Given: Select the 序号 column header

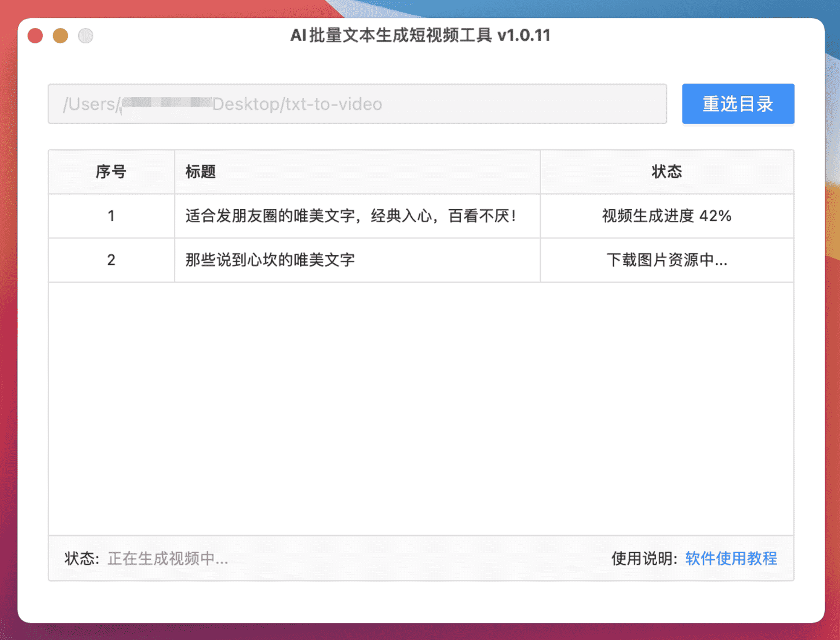Looking at the screenshot, I should click(x=111, y=172).
